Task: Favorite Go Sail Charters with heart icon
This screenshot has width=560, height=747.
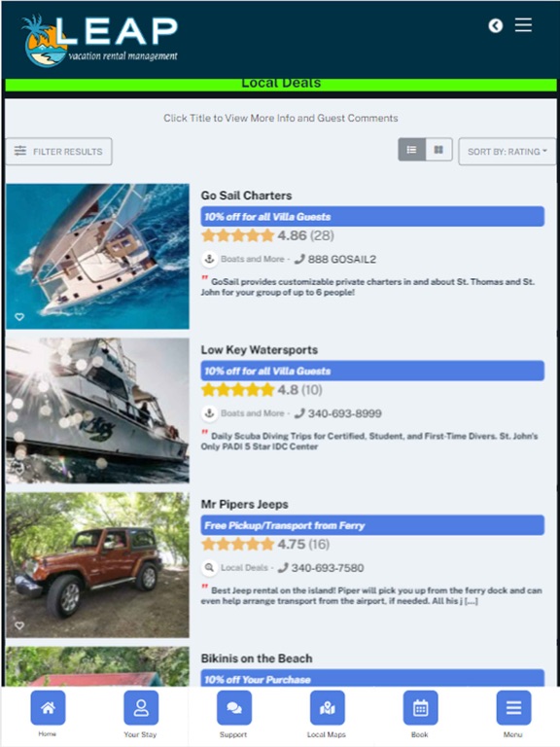Action: [19, 317]
